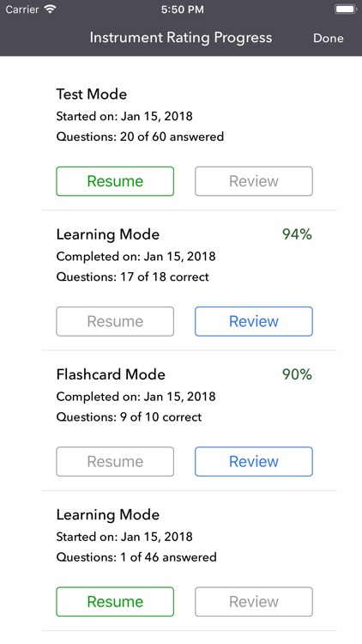Viewport: 362px width, 644px height.
Task: Click the disabled Review button under Test Mode
Action: [x=254, y=181]
